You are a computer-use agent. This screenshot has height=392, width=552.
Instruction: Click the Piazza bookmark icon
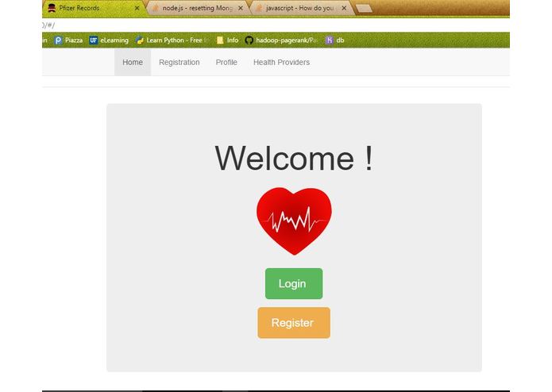coord(58,40)
